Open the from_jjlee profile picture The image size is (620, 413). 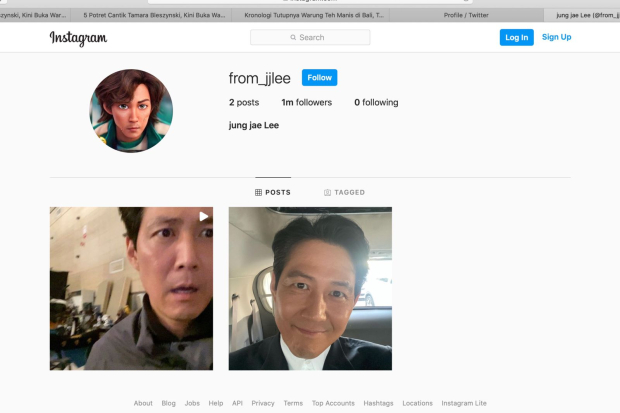[x=131, y=111]
